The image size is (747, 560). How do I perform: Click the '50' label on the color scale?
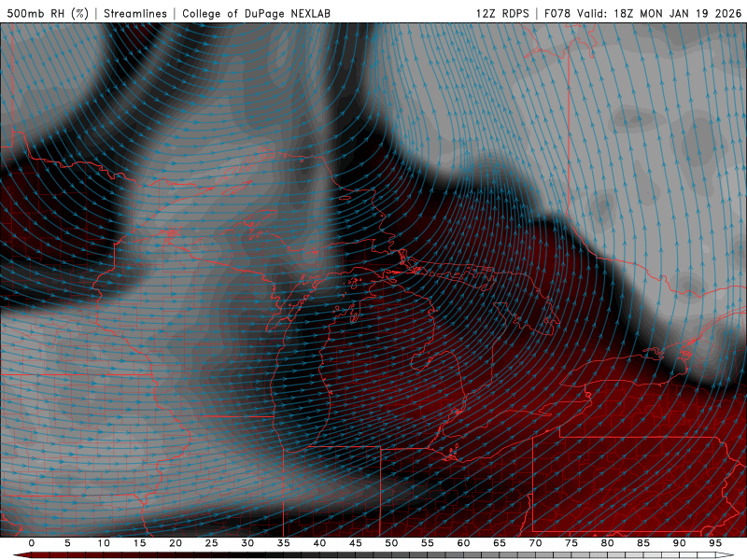[391, 543]
